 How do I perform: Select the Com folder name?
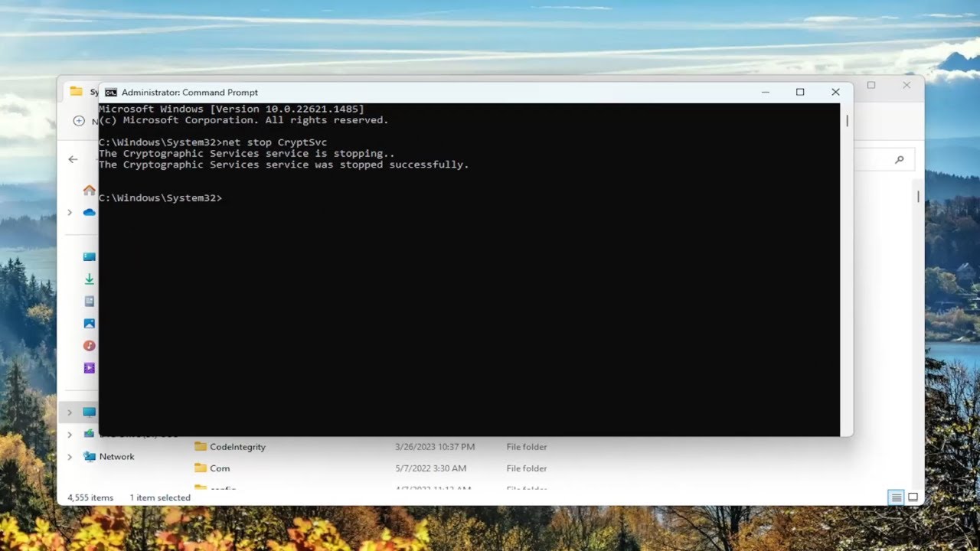[220, 468]
